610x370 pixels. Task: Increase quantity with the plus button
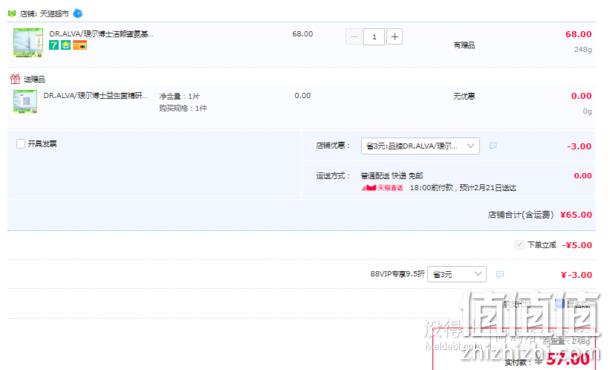click(x=394, y=37)
